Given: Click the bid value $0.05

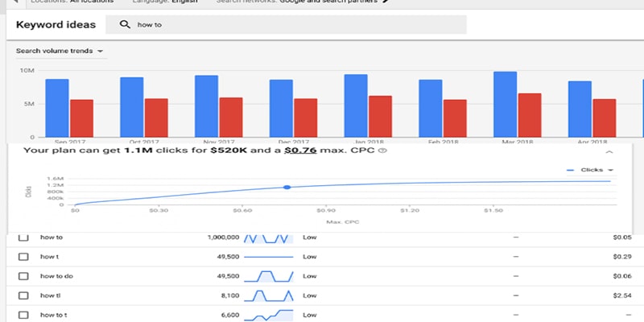Looking at the screenshot, I should click(x=622, y=237).
